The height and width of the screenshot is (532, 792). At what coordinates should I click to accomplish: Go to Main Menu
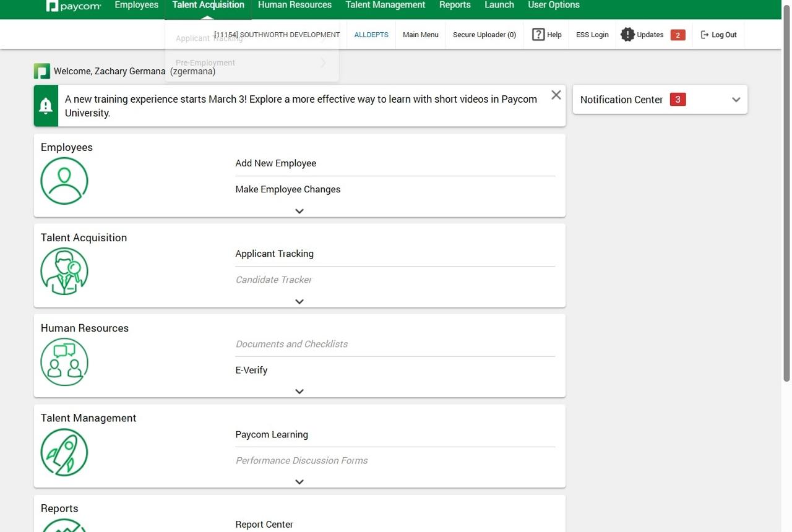(421, 35)
